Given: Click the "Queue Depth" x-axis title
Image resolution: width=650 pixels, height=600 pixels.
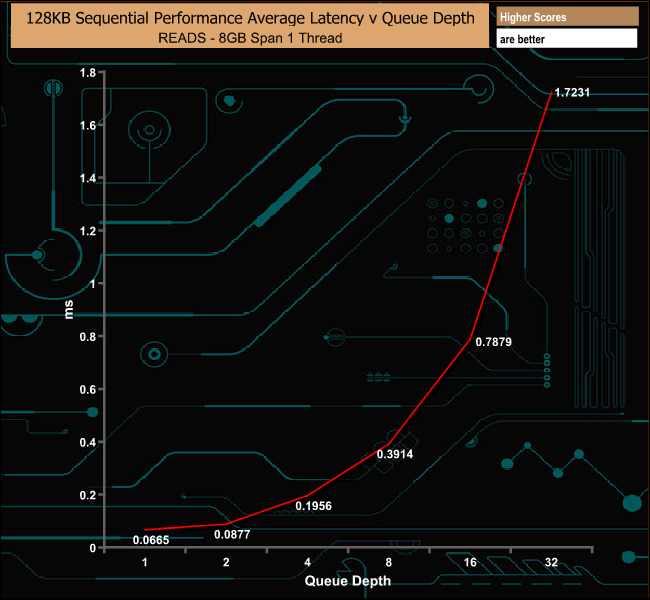Looking at the screenshot, I should pos(347,581).
